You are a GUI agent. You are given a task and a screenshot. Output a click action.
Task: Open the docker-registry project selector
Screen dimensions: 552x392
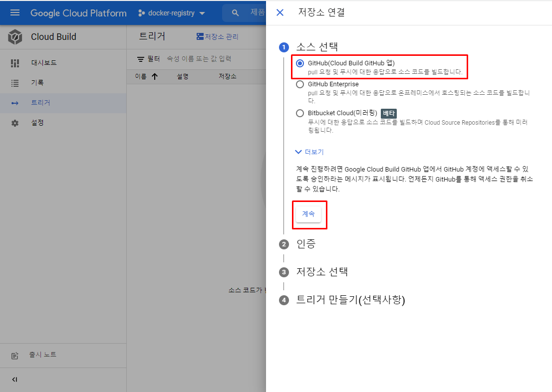tap(172, 13)
